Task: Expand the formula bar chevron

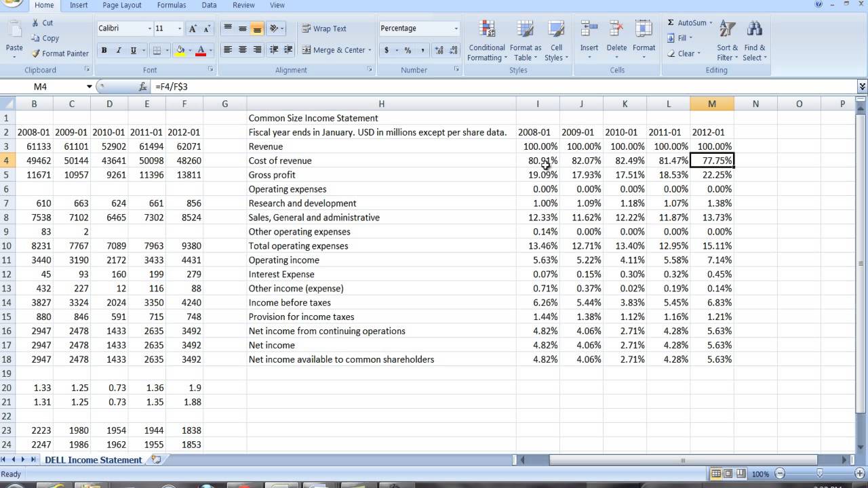Action: pos(862,87)
